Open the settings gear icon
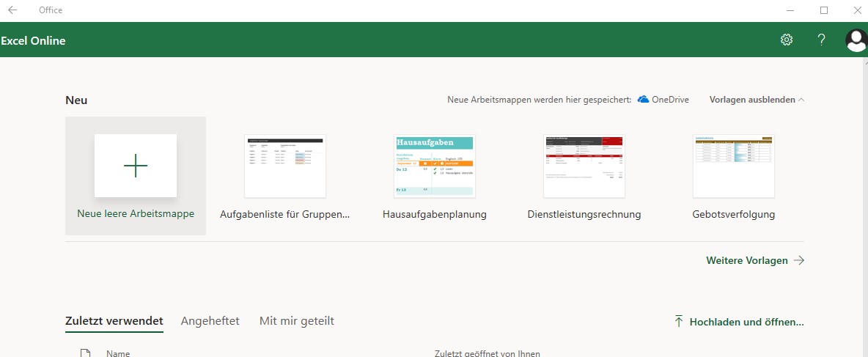 pyautogui.click(x=786, y=40)
